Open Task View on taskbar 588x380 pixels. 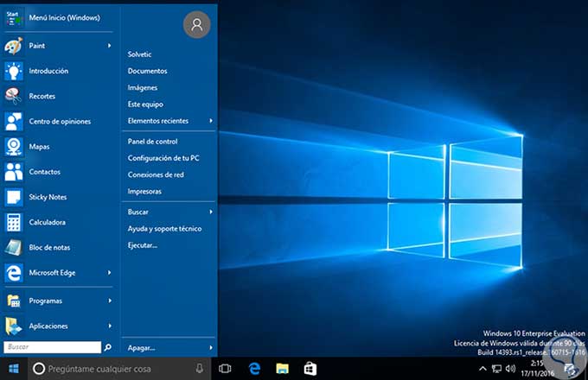tap(225, 369)
